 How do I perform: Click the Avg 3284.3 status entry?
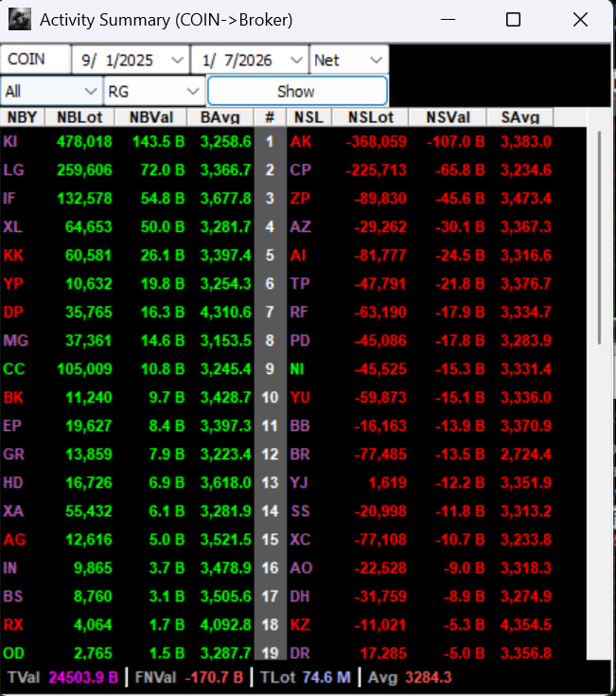pyautogui.click(x=410, y=677)
